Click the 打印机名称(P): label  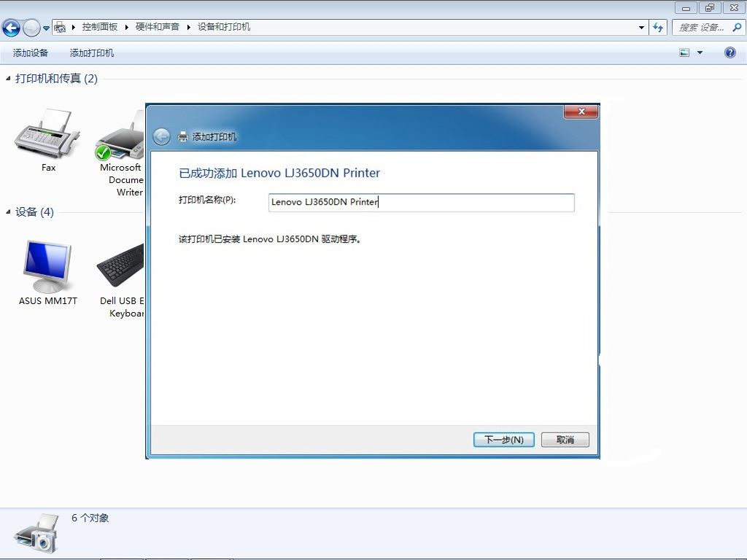207,200
